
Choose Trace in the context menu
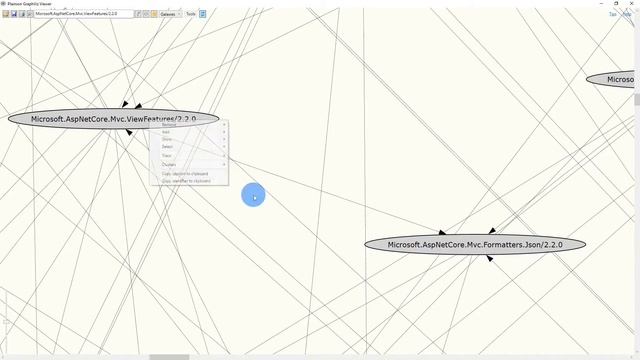coord(190,156)
